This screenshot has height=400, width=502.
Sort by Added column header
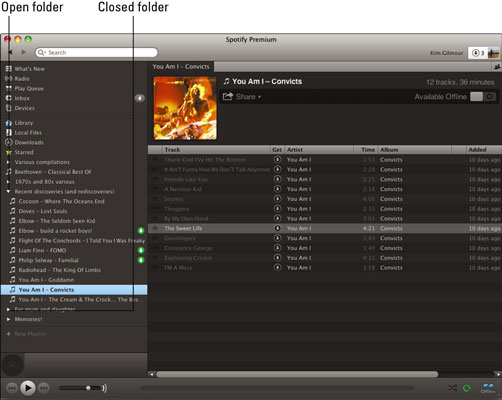tap(483, 150)
